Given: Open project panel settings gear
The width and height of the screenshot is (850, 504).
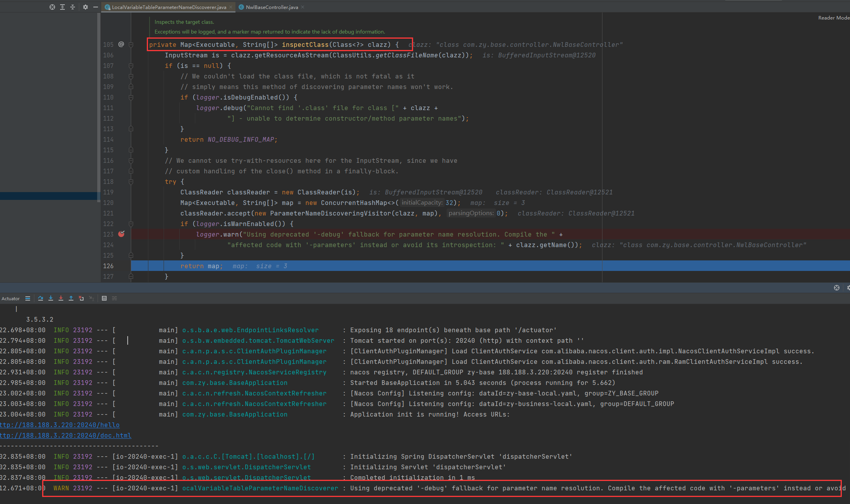Looking at the screenshot, I should click(x=86, y=7).
